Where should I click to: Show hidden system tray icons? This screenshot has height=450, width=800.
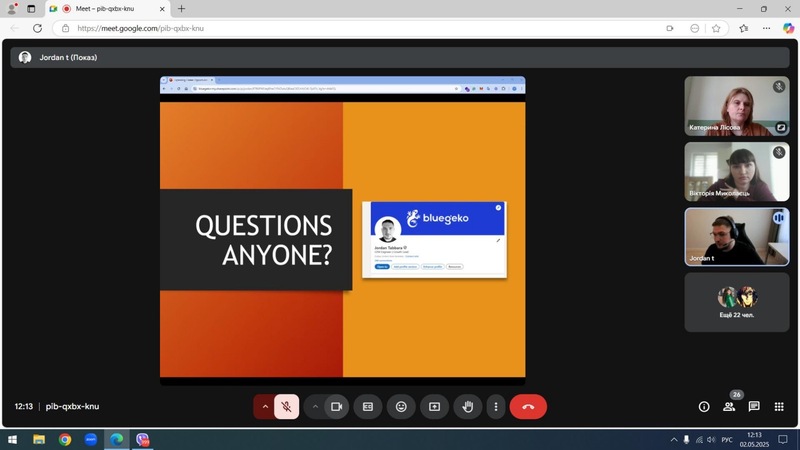673,439
